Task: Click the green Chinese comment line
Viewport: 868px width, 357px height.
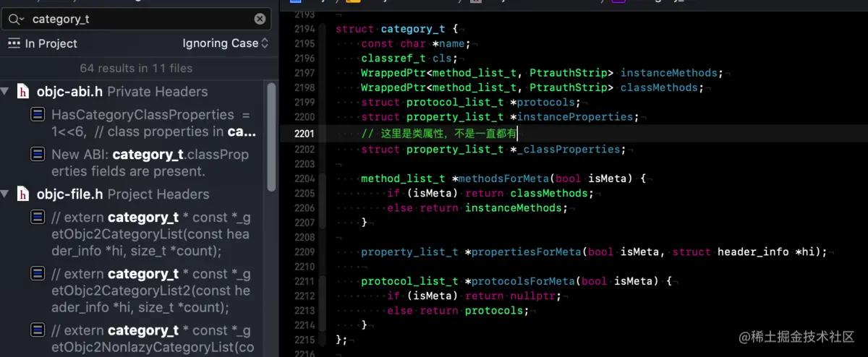Action: [439, 133]
